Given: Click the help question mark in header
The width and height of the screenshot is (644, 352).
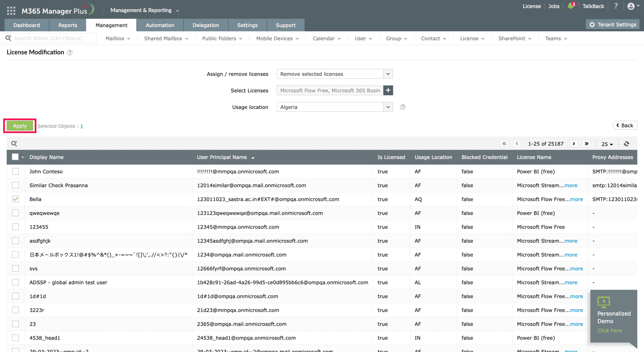Looking at the screenshot, I should click(x=616, y=6).
